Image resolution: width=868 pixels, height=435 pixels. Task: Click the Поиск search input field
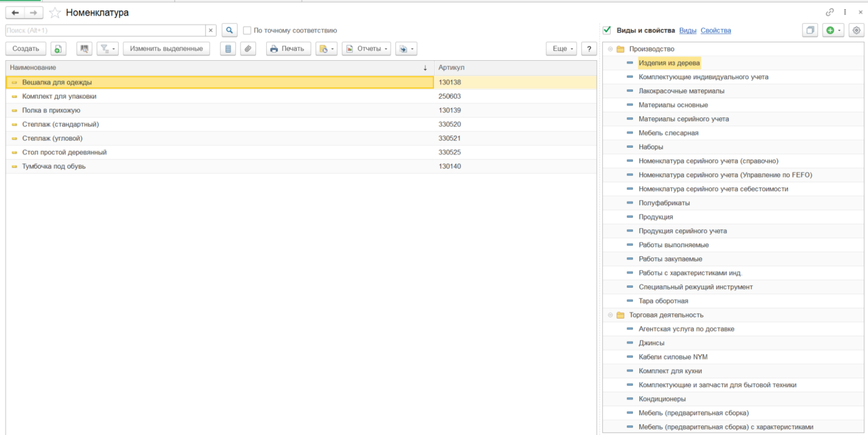tap(105, 30)
